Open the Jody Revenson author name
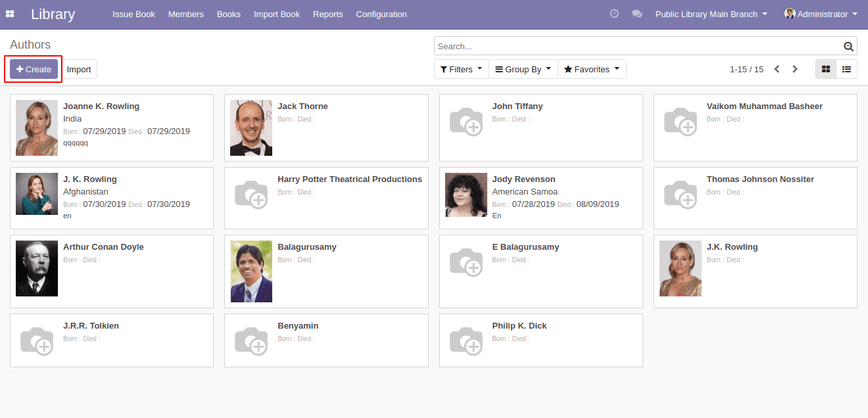Image resolution: width=868 pixels, height=418 pixels. (523, 179)
